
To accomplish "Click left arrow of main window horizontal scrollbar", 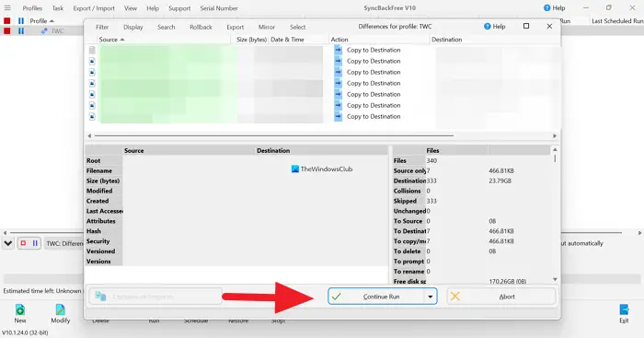I will pyautogui.click(x=5, y=233).
